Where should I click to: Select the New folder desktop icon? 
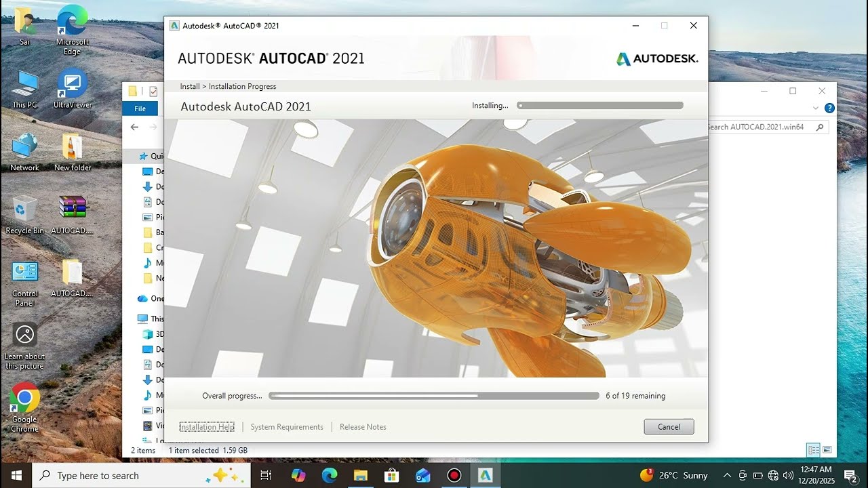[73, 152]
